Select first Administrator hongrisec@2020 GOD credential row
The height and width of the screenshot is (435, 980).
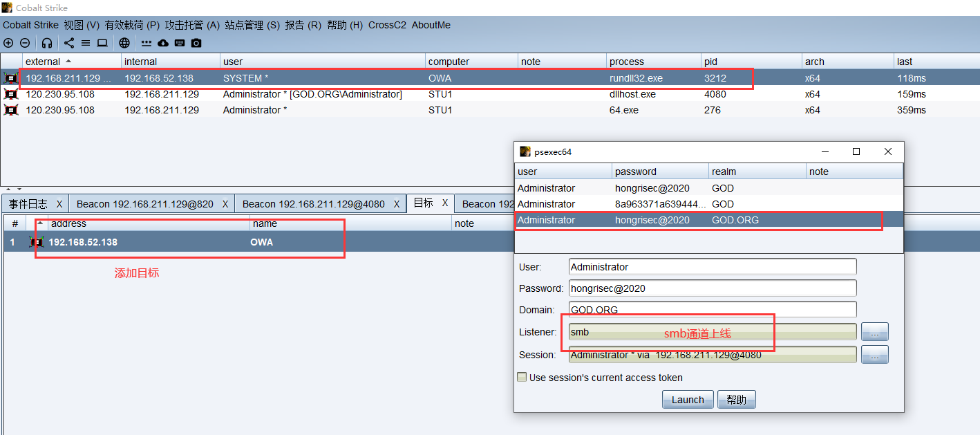(709, 188)
